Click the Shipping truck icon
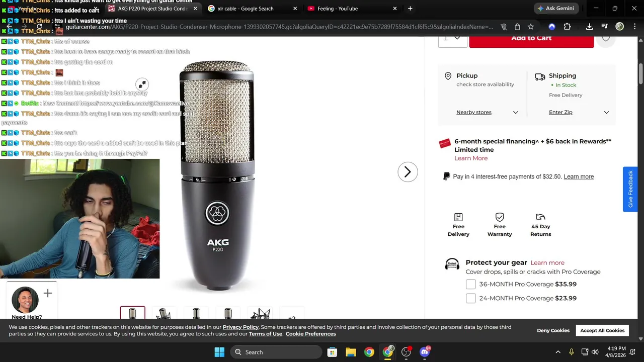644x362 pixels. pyautogui.click(x=540, y=77)
